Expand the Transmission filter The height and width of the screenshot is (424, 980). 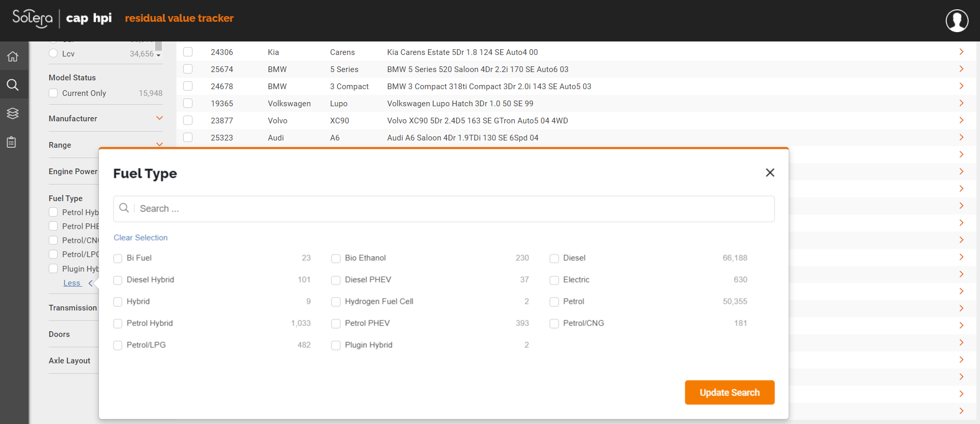point(73,308)
